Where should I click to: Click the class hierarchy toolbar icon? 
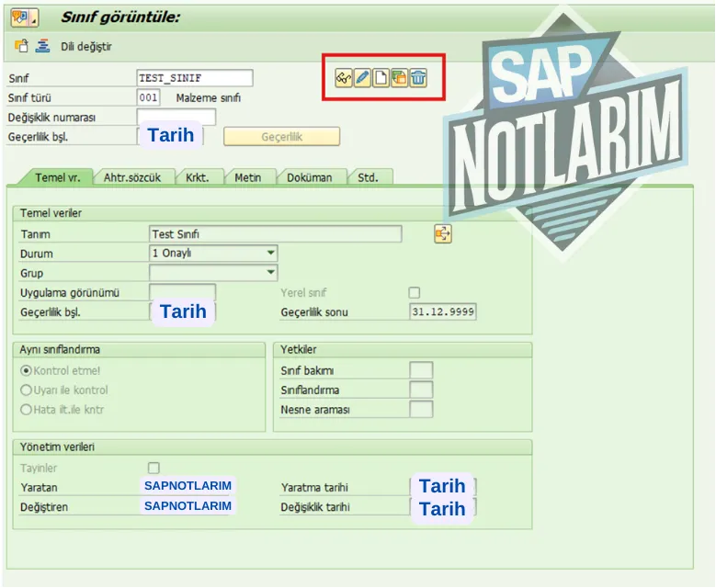(42, 46)
